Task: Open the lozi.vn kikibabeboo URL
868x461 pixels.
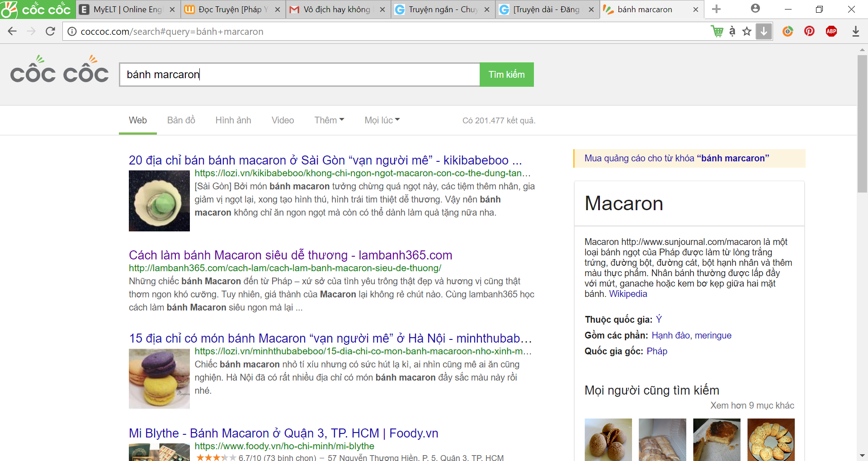Action: tap(363, 173)
